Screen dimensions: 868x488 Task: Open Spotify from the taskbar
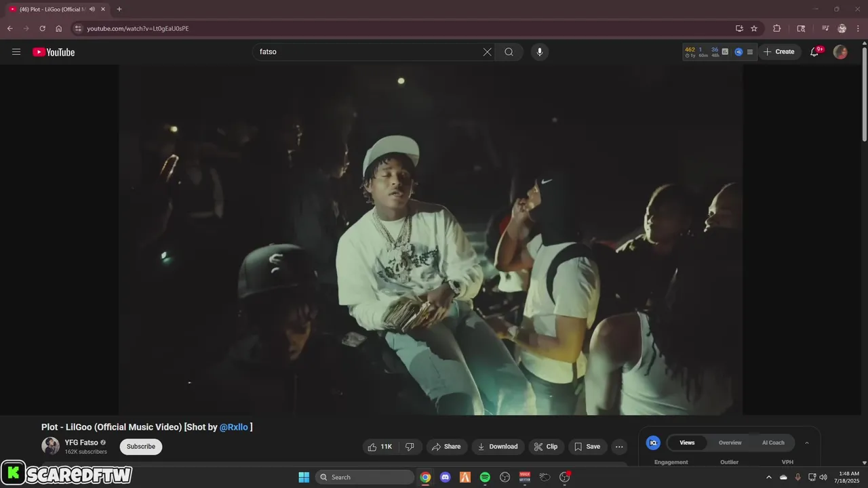click(x=485, y=477)
